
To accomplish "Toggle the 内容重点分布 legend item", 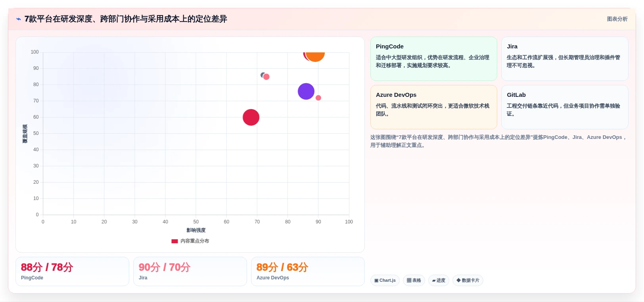I will (x=190, y=241).
